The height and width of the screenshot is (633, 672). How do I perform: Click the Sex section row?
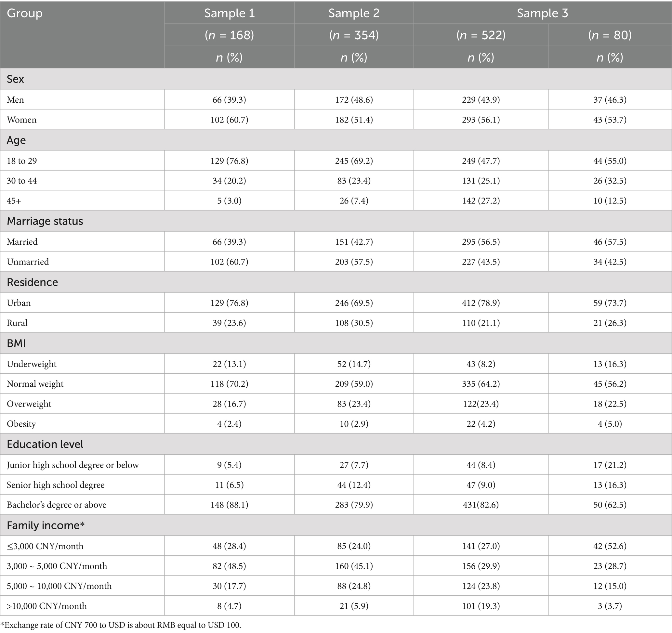(x=16, y=79)
